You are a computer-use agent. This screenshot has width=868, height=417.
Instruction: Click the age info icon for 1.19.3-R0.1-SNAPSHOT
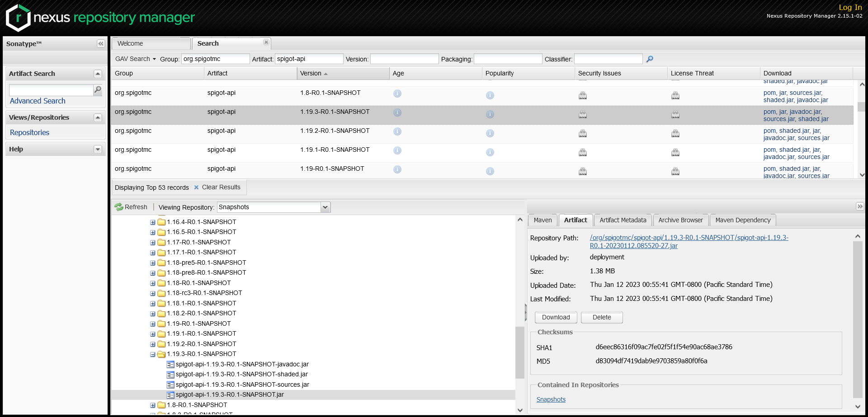pyautogui.click(x=397, y=113)
